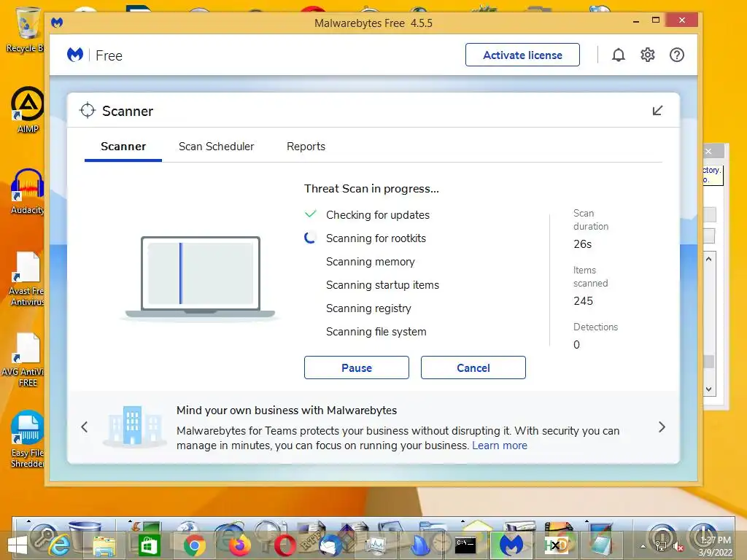
Task: Open the help question mark icon
Action: coord(676,55)
